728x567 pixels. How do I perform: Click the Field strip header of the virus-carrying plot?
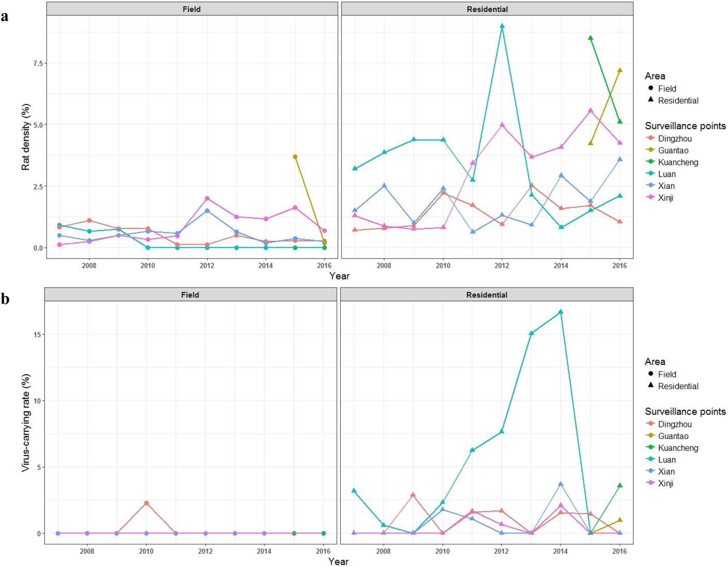[x=190, y=295]
